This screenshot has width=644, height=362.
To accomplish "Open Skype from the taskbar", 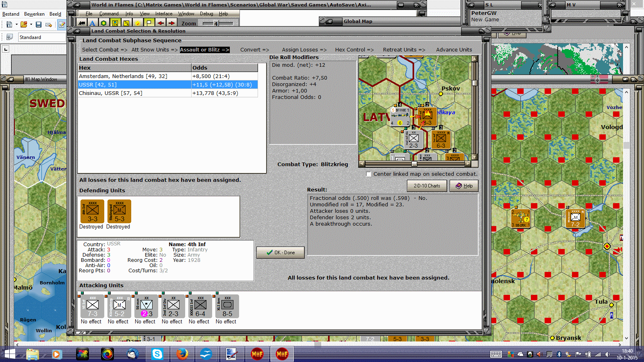I will [157, 354].
